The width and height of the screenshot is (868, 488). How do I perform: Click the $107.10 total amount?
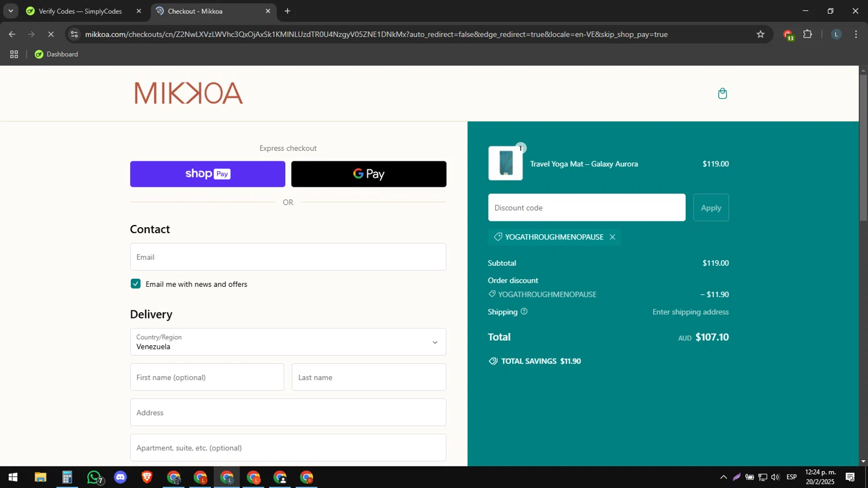coord(712,337)
